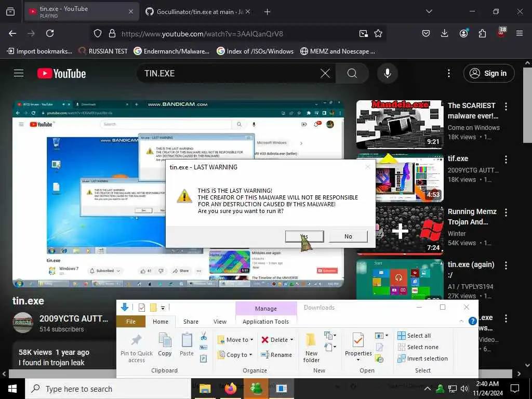The image size is (532, 399).
Task: Click History icon in Open group
Action: 380,358
